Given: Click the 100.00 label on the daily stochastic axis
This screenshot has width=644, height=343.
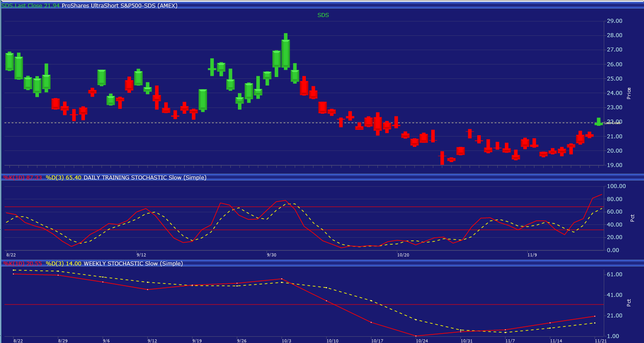Looking at the screenshot, I should [x=616, y=186].
